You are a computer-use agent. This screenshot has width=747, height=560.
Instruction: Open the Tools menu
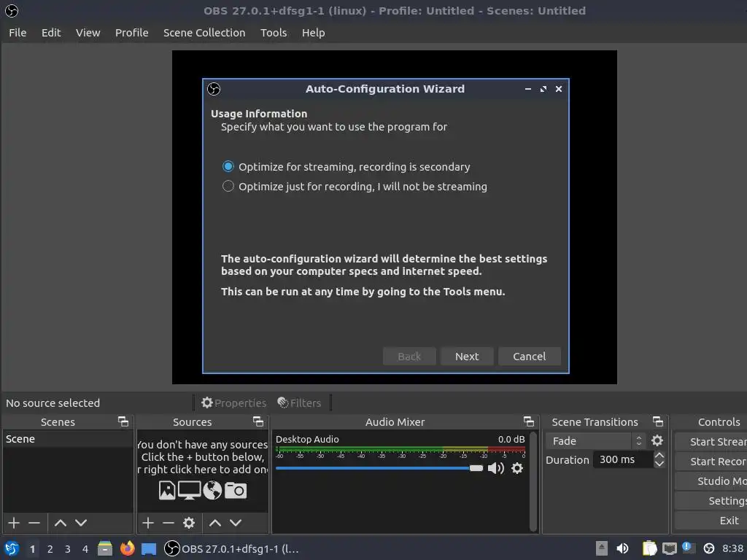coord(274,33)
